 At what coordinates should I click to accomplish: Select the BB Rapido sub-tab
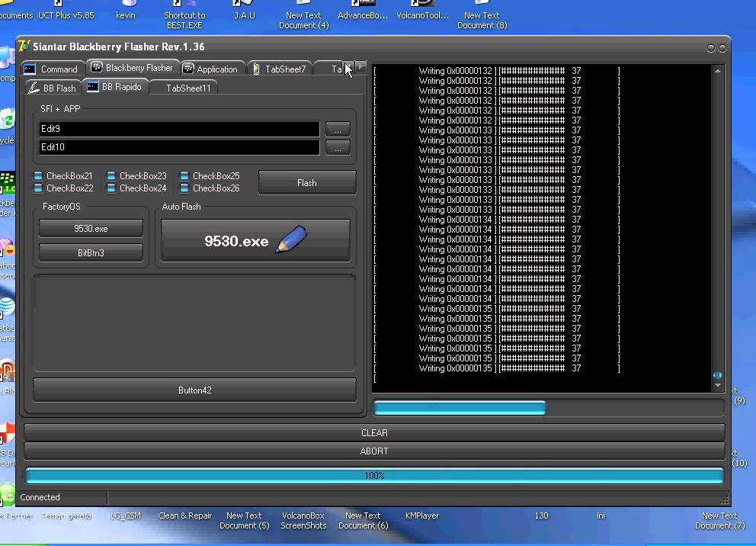pos(115,87)
